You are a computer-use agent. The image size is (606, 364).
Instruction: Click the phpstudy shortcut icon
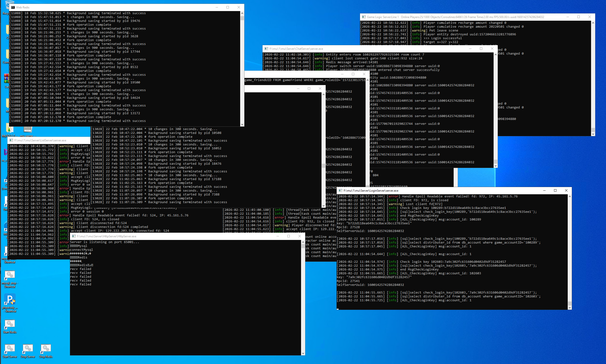tap(10, 300)
